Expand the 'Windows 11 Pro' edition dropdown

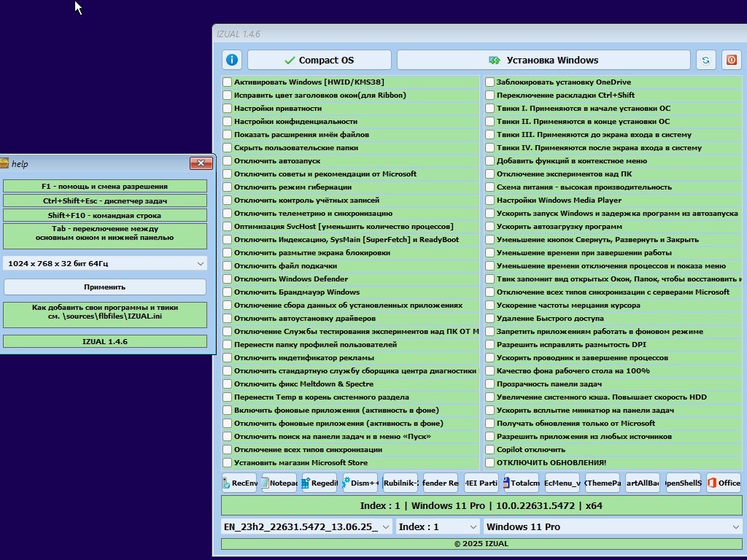click(x=613, y=526)
